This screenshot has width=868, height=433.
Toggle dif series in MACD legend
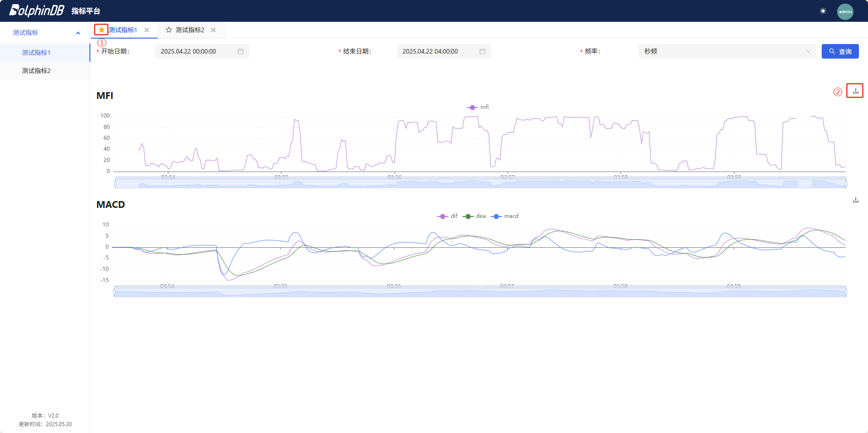[447, 216]
